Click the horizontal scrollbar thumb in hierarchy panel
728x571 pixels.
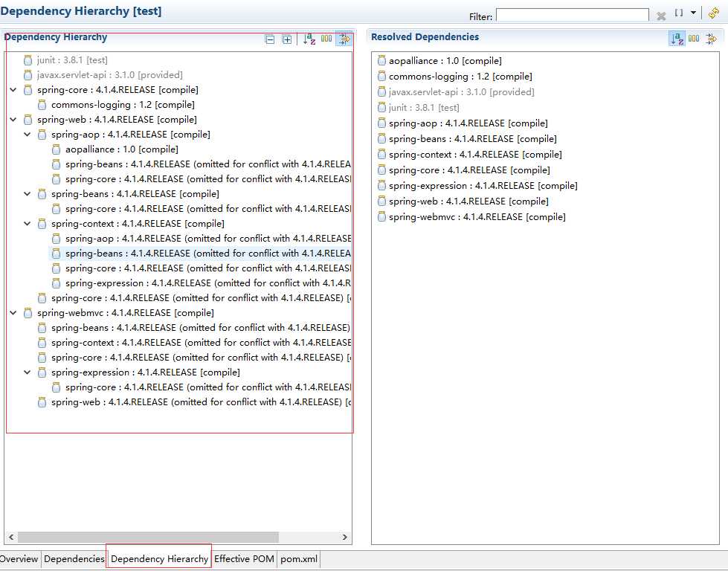coord(148,537)
